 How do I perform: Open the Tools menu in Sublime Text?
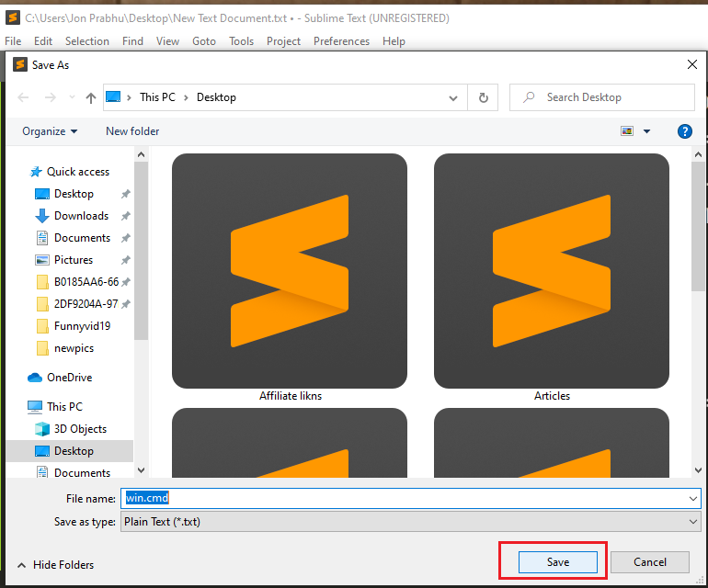241,41
